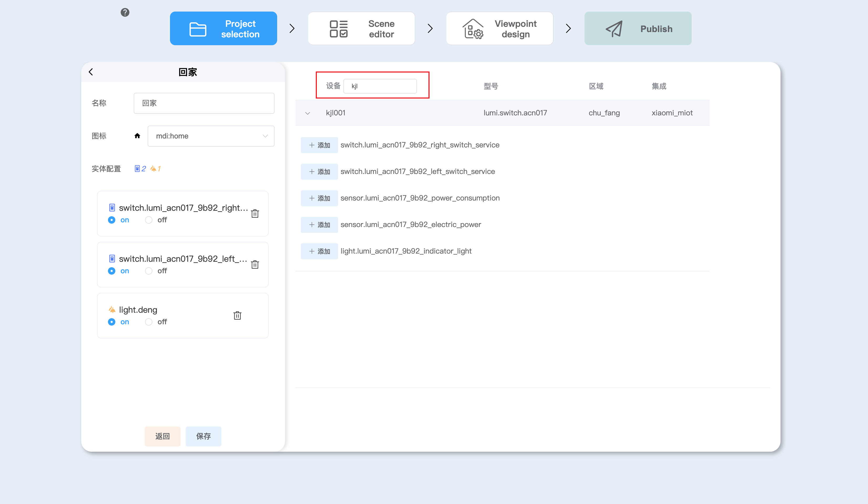Remove light.deng using its trash icon
The width and height of the screenshot is (868, 504).
(x=237, y=316)
